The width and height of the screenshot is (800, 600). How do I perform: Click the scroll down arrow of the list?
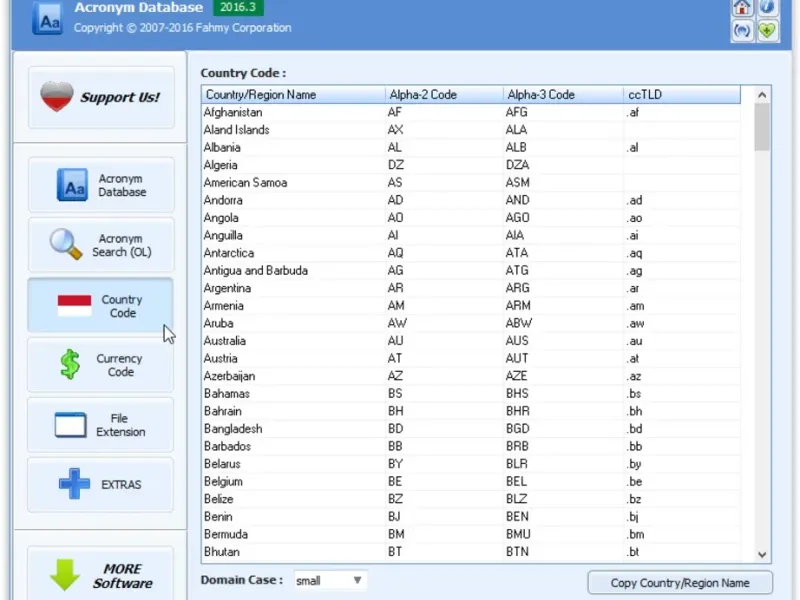point(762,554)
